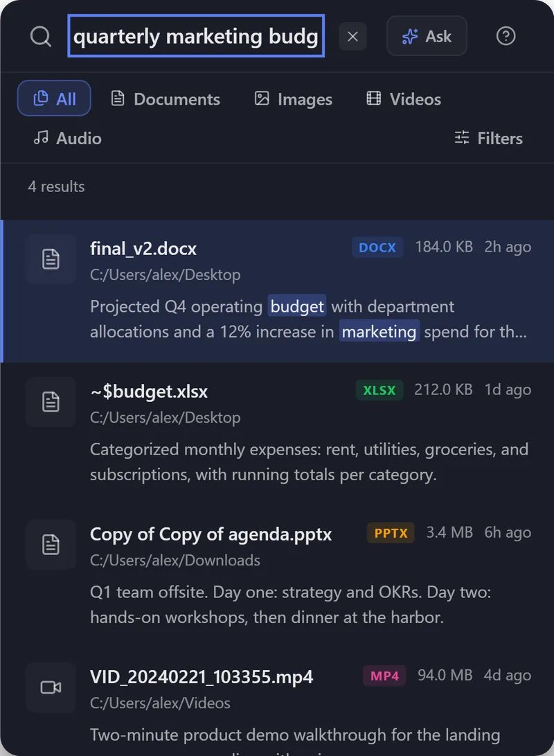Click the C:/Users/alex/Desktop path under final_v2.docx
This screenshot has width=554, height=756.
tap(166, 275)
